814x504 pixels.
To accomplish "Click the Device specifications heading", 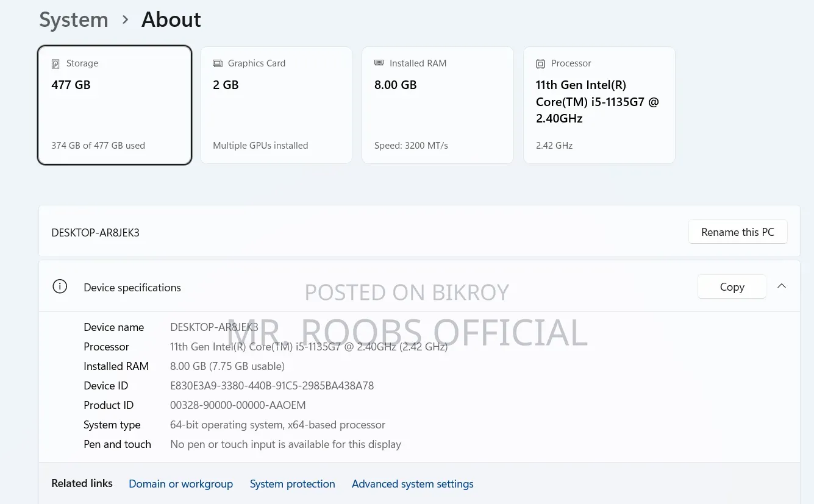I will tap(132, 288).
